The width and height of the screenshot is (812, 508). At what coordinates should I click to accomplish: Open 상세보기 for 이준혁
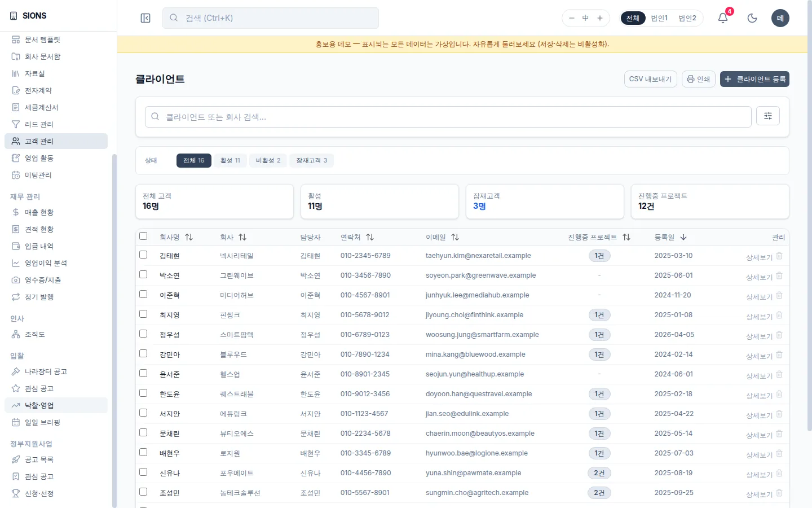click(x=759, y=297)
